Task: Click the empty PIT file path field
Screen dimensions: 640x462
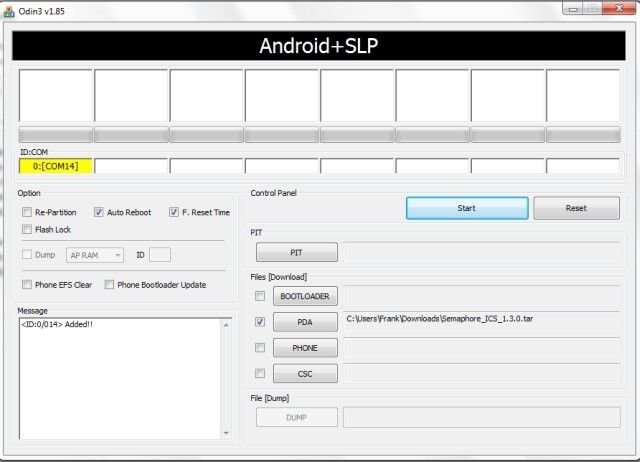Action: pos(482,253)
